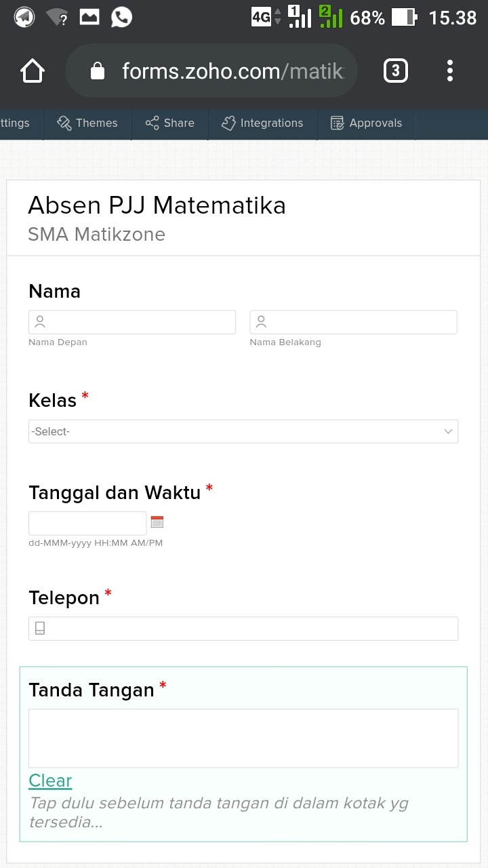Focus the Nama Belakang input field
Screen dimensions: 488x868
point(353,322)
